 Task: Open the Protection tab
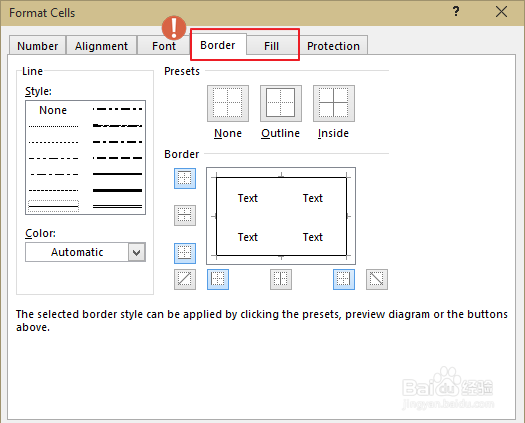pyautogui.click(x=333, y=46)
